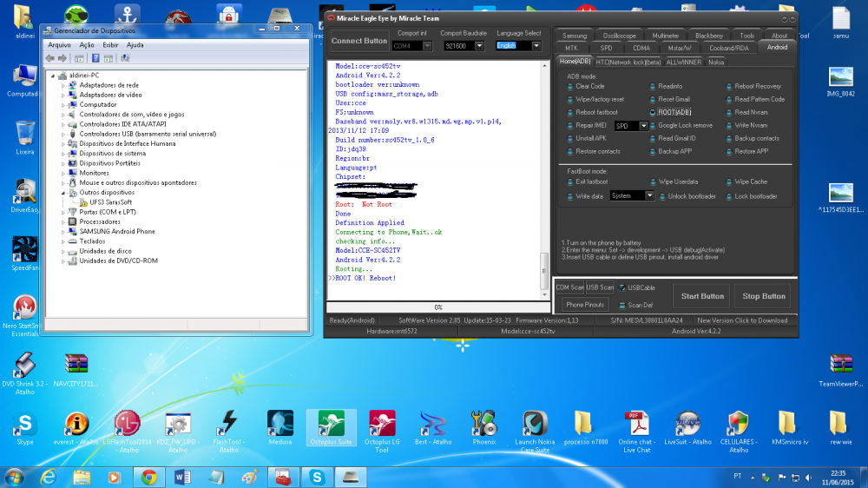Select the Wipe/factory reset radio option
Screen dimensions: 868x488
[570, 100]
